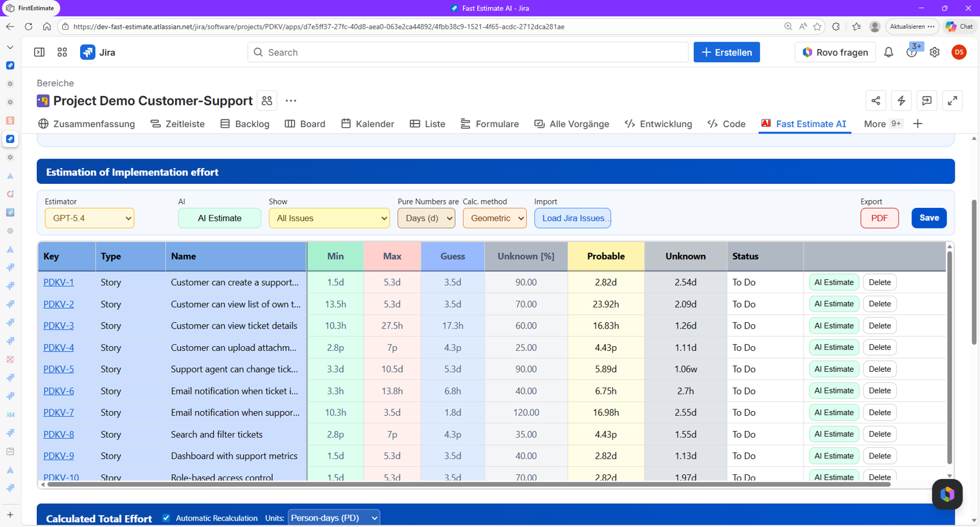Open Jira settings gear in top bar
This screenshot has width=980, height=527.
(x=934, y=52)
